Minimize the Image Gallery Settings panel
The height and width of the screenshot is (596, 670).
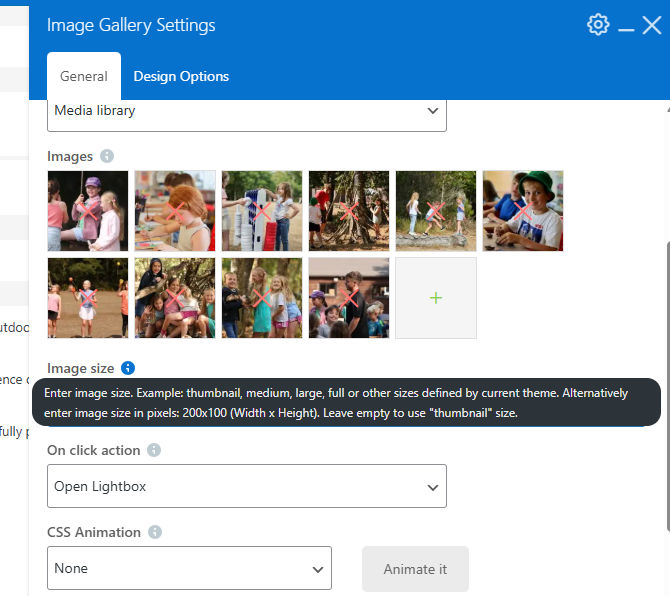pyautogui.click(x=626, y=27)
